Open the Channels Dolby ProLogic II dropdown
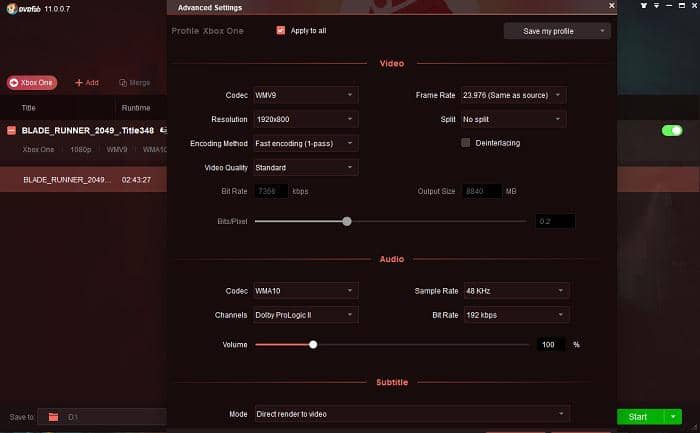This screenshot has height=433, width=700. (x=305, y=315)
